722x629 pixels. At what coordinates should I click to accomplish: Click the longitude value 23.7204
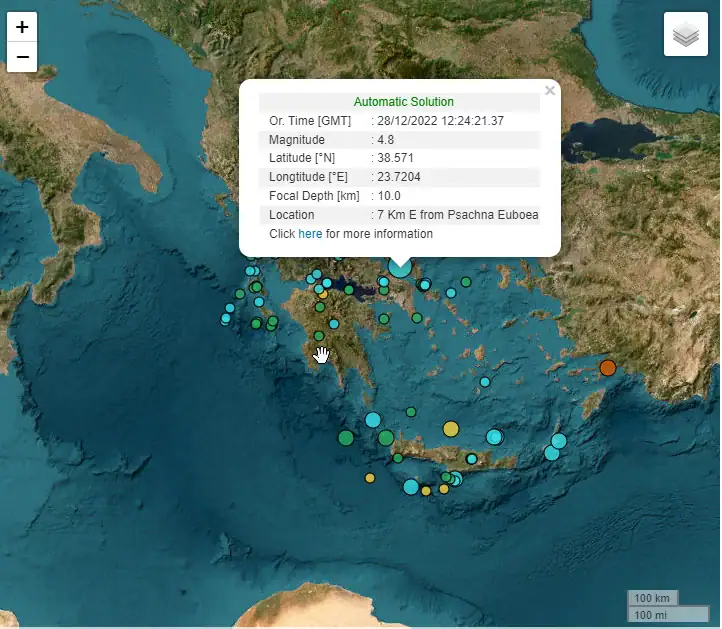400,177
